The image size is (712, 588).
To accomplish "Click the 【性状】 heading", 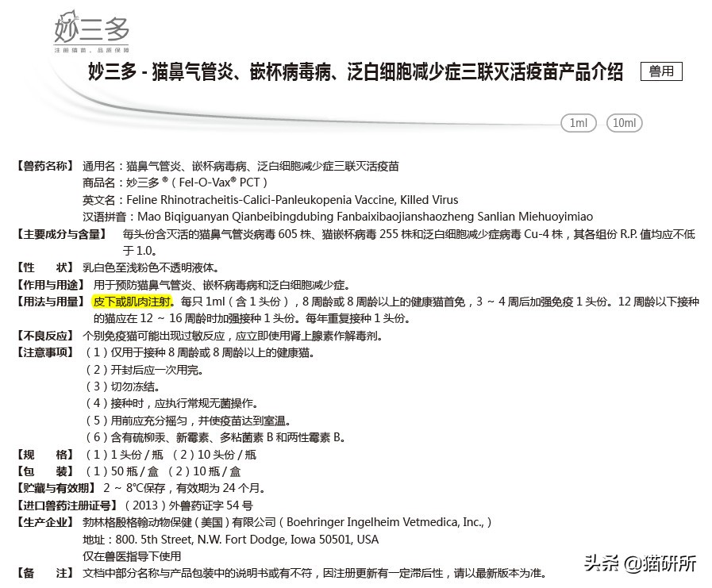I will click(44, 268).
